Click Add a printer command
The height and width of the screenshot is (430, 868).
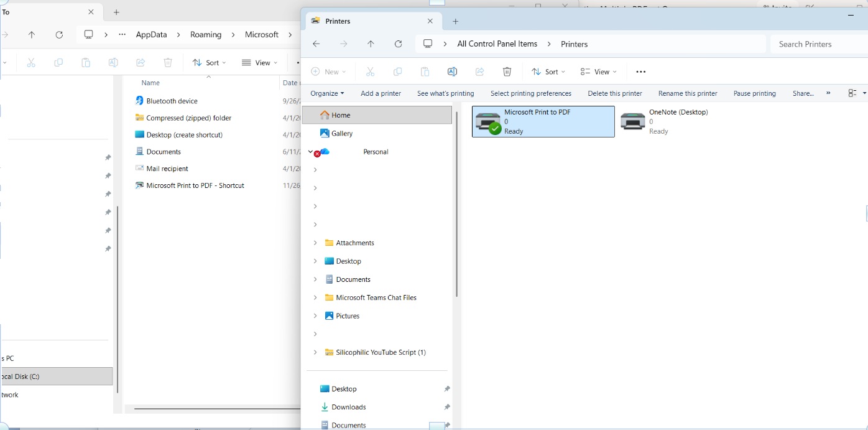381,93
